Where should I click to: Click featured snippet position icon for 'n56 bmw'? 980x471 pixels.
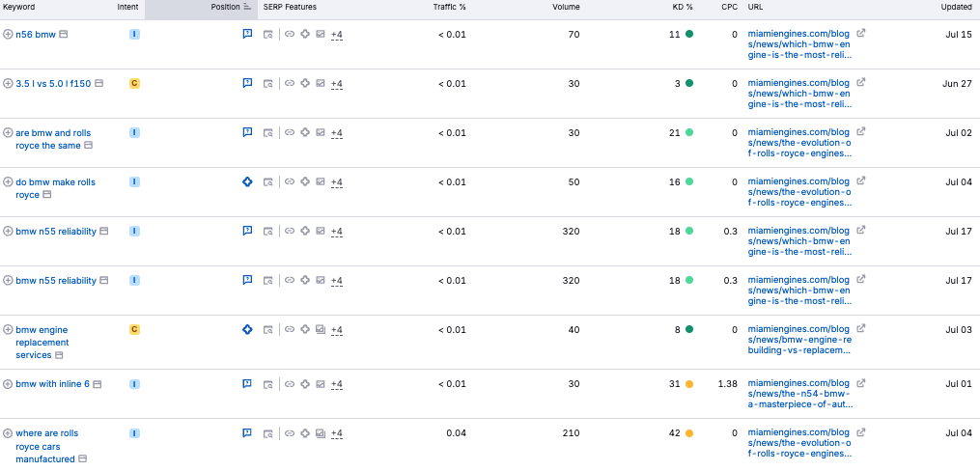tap(247, 34)
